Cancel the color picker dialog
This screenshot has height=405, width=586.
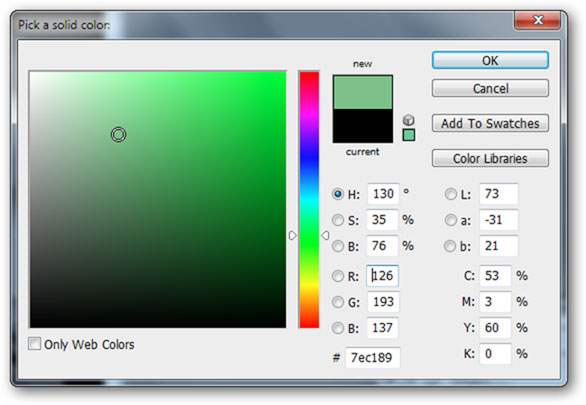tap(490, 89)
